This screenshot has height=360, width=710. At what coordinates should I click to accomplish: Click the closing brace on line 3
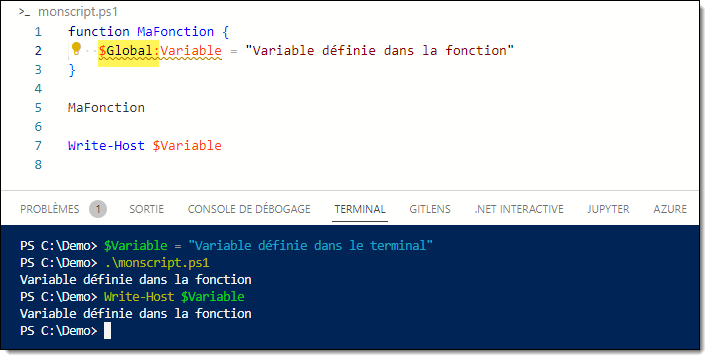point(72,70)
